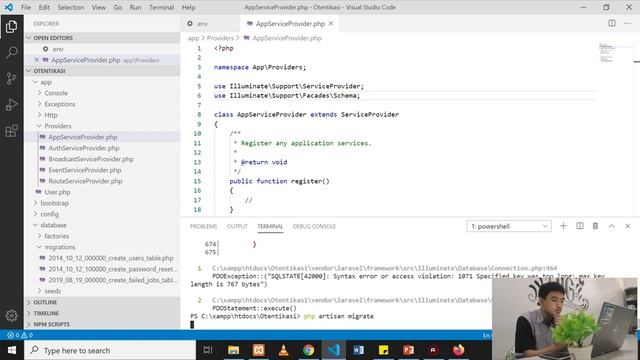
Task: Open Sticky Notes from taskbar
Action: tap(383, 350)
